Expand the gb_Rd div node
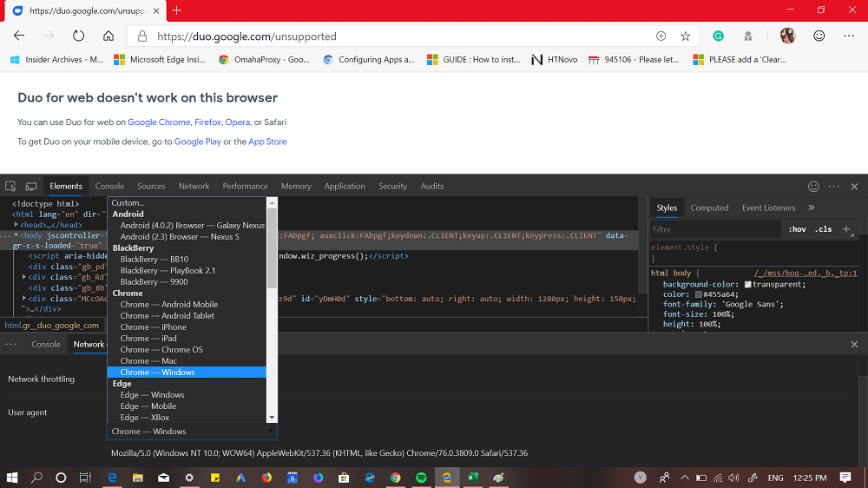 [23, 277]
